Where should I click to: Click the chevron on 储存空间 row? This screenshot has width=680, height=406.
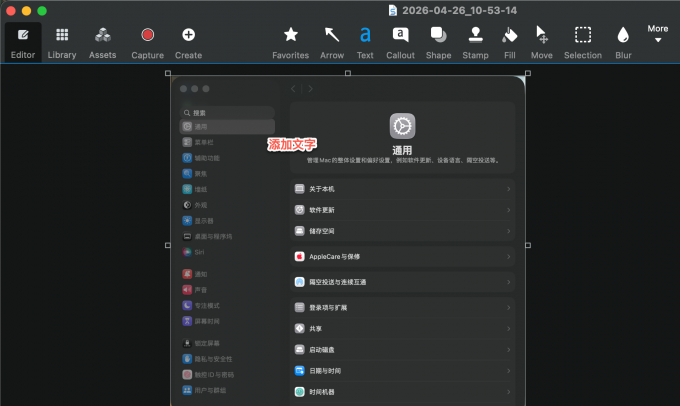[x=509, y=231]
